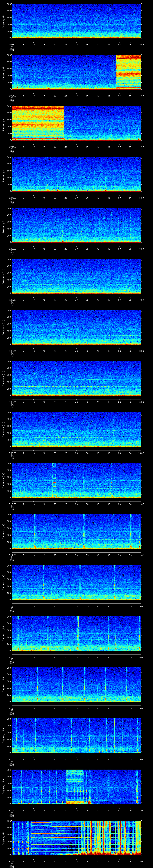Click the spectrogram panel starting at 2:02:00

[76, 72]
